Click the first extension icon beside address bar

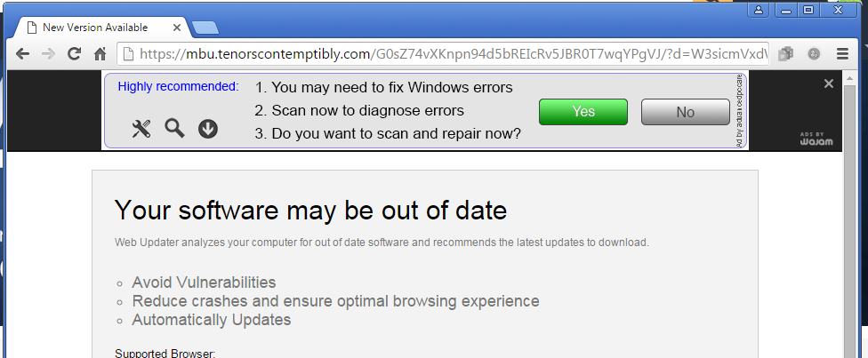785,54
